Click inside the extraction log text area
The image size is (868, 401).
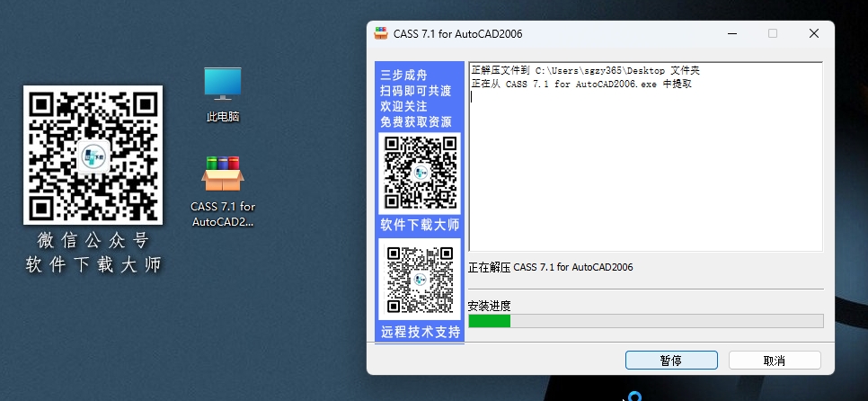pyautogui.click(x=645, y=157)
